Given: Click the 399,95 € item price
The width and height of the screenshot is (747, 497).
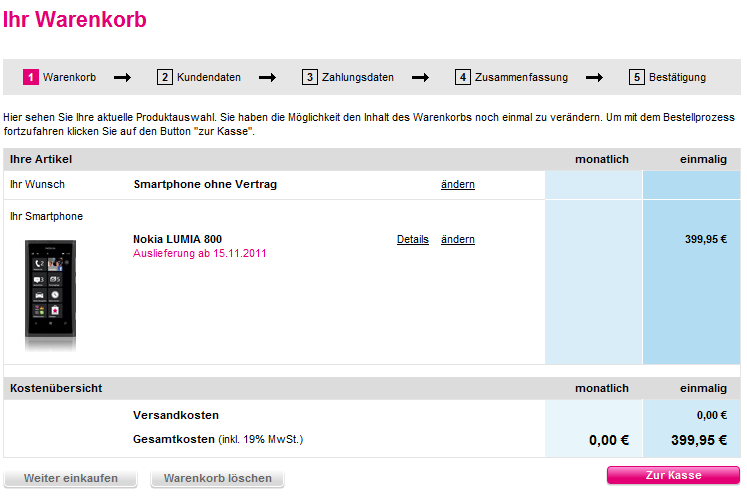Looking at the screenshot, I should (706, 239).
